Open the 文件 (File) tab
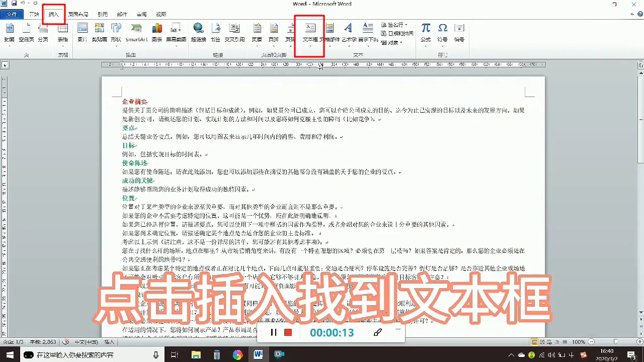This screenshot has width=644, height=362. pos(11,15)
